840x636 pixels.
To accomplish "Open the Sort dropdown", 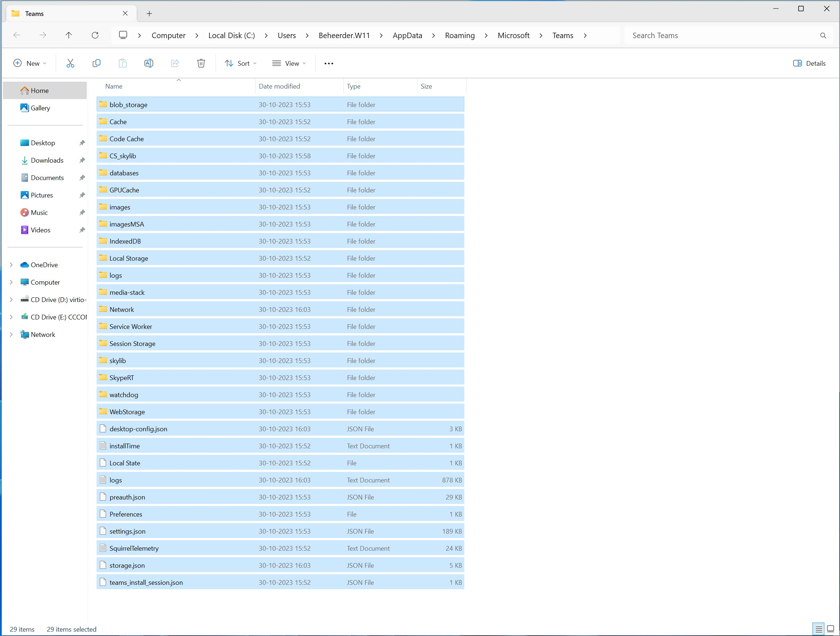I will coord(240,64).
